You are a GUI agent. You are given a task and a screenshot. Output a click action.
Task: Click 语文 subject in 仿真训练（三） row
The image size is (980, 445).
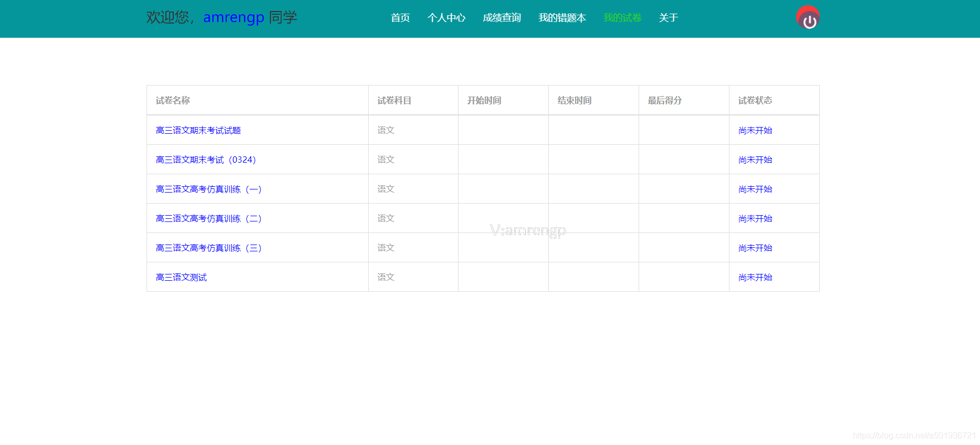pos(386,248)
